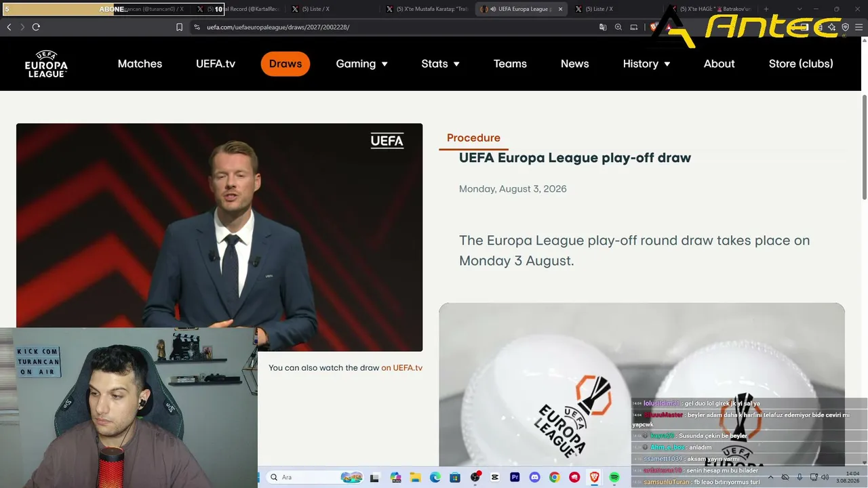Select the Procedure tab
This screenshot has height=488, width=868.
tap(473, 138)
